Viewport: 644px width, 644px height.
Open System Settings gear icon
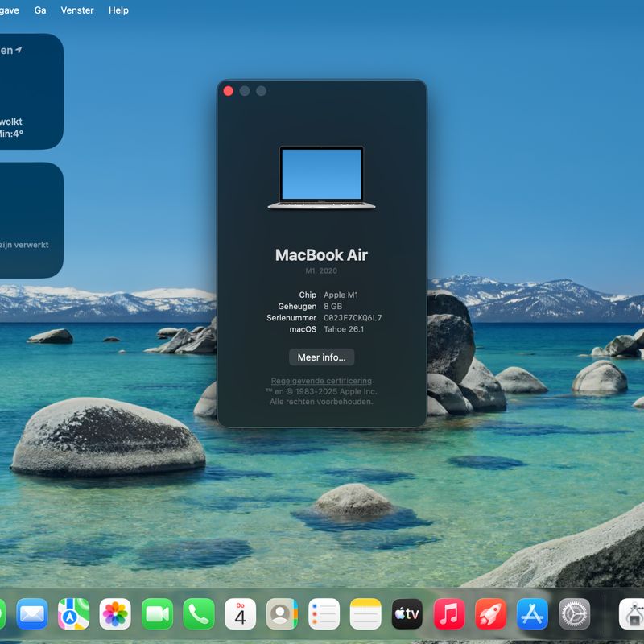click(x=574, y=614)
